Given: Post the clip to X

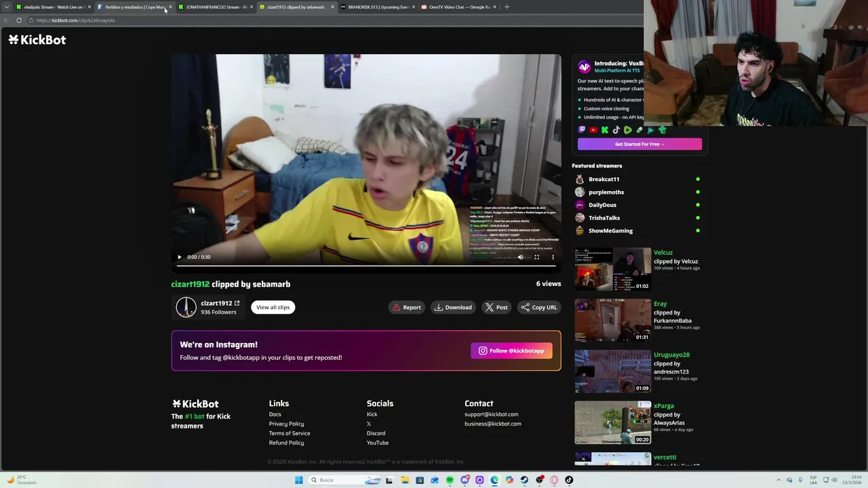Looking at the screenshot, I should click(x=496, y=307).
